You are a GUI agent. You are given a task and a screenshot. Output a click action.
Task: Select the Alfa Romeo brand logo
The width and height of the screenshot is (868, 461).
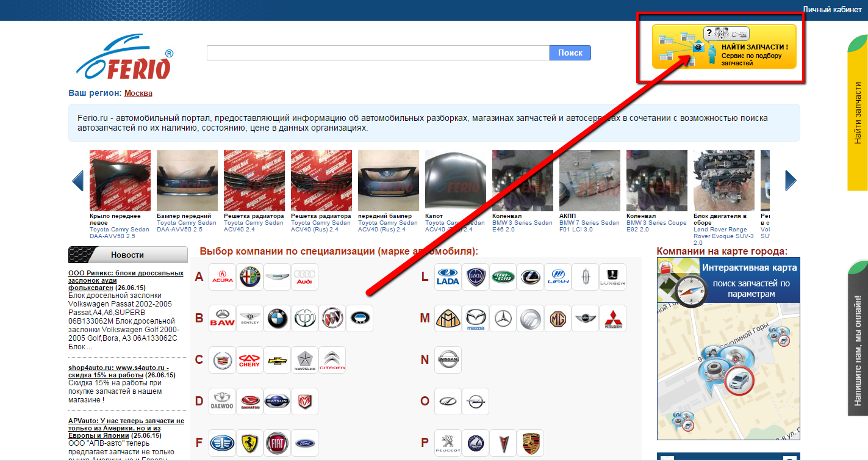249,277
